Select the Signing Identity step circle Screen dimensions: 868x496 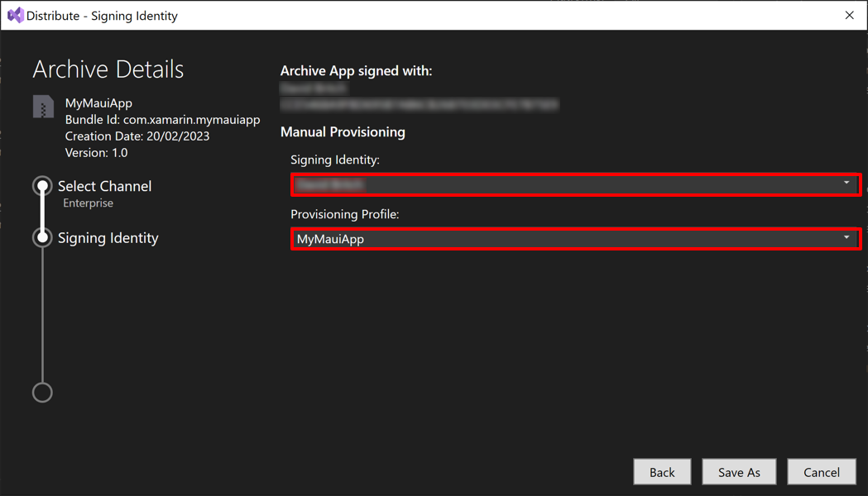(x=42, y=237)
